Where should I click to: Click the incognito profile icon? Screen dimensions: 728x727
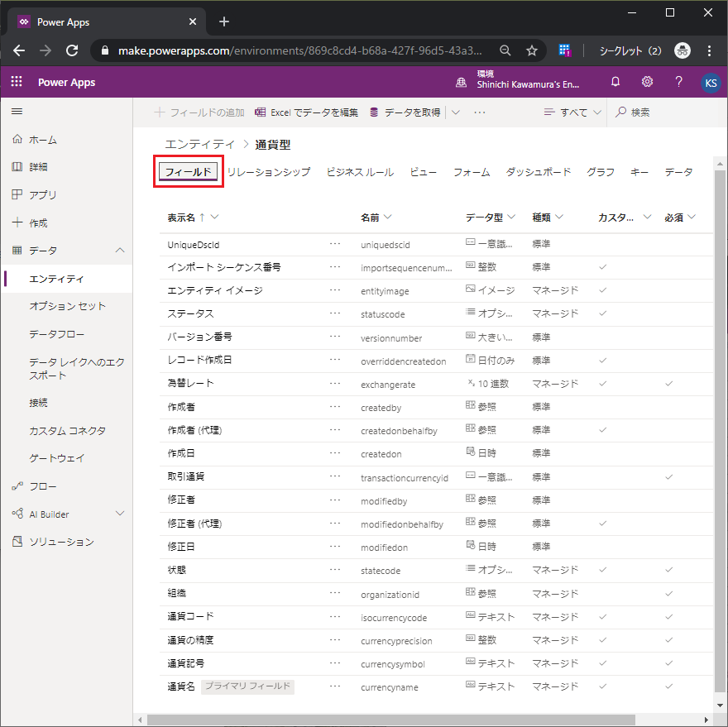(x=682, y=50)
